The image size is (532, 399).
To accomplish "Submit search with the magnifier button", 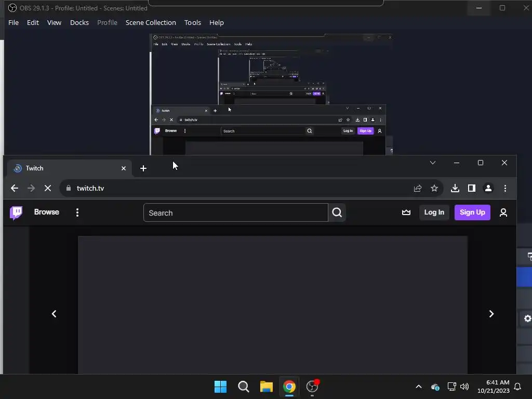I will (x=337, y=212).
